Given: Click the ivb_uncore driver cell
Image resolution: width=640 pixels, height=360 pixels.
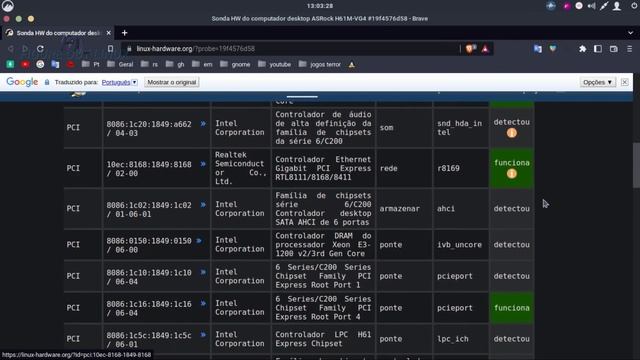Looking at the screenshot, I should [x=459, y=244].
